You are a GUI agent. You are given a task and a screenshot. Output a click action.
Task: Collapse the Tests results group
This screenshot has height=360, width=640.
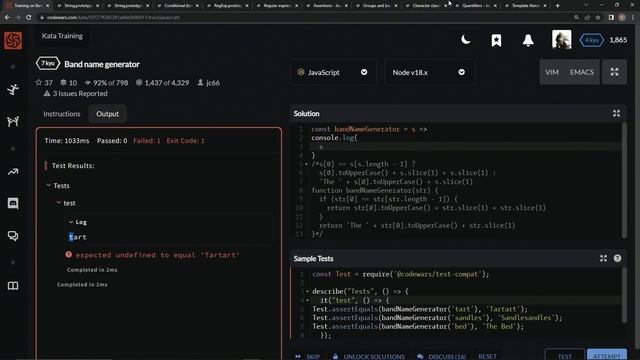(x=49, y=185)
